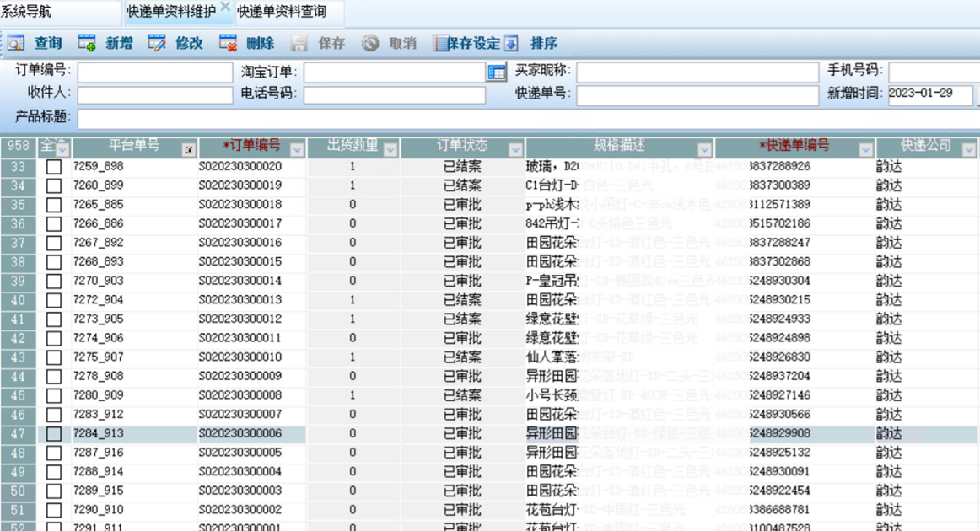This screenshot has width=980, height=531.
Task: Open the 订单状态 column filter dropdown
Action: click(x=515, y=150)
